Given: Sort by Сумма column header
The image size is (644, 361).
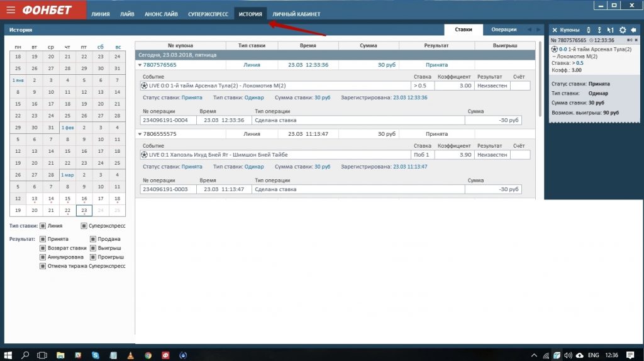Looking at the screenshot, I should [369, 45].
